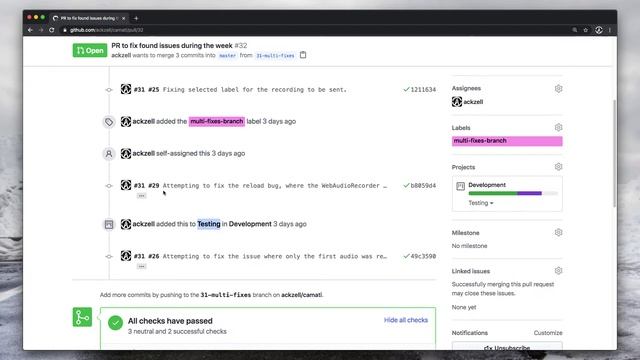Click Hide all checks
Viewport: 640px width, 360px height.
[x=406, y=320]
